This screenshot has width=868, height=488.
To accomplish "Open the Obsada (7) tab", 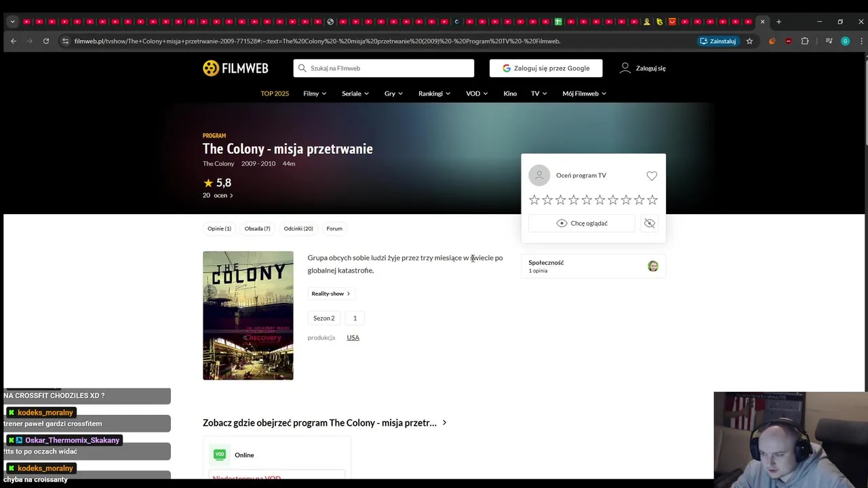I will point(257,228).
